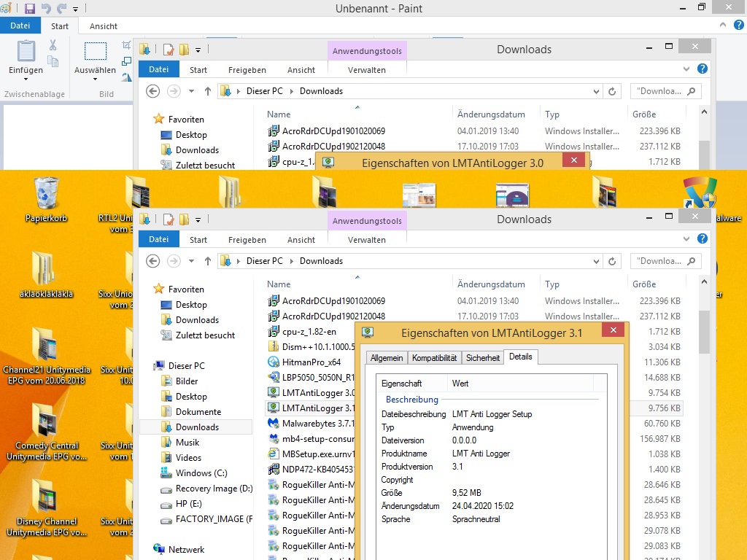
Task: Click the Rotate icon in Paint's Bild group
Action: point(126,77)
